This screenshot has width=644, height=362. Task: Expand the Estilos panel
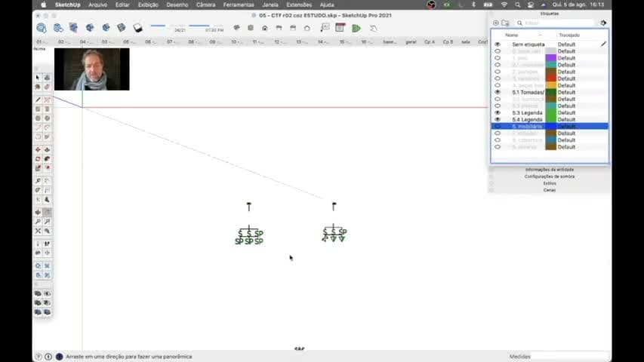click(x=549, y=183)
